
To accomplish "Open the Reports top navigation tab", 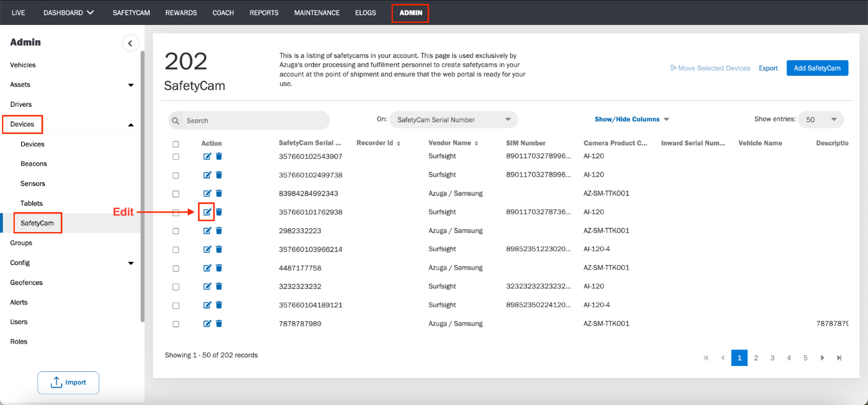I will click(264, 12).
